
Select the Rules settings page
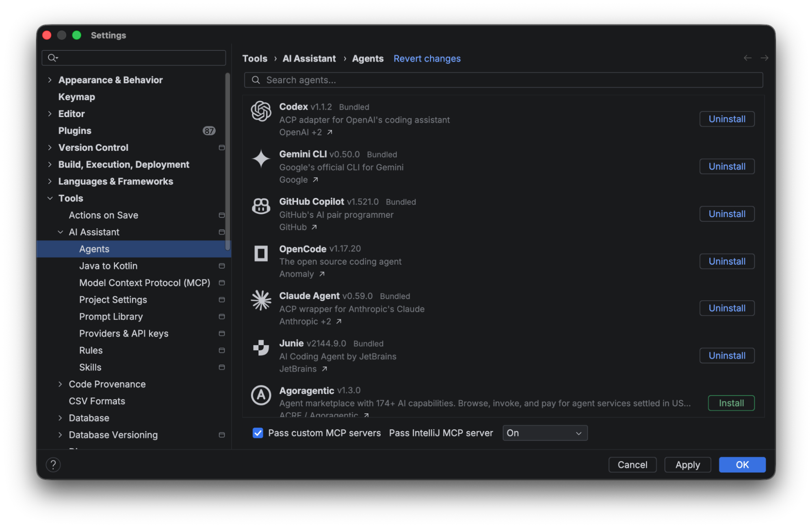pos(91,350)
